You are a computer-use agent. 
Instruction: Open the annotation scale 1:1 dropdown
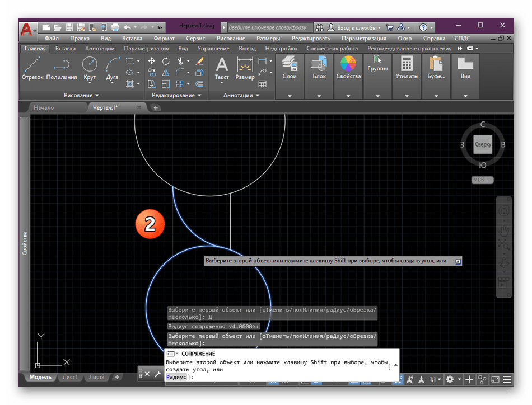(x=435, y=380)
